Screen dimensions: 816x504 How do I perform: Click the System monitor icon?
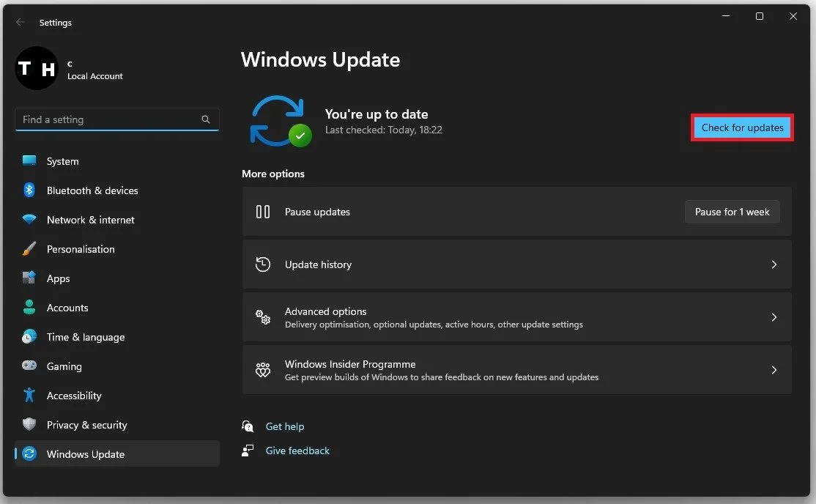click(29, 161)
